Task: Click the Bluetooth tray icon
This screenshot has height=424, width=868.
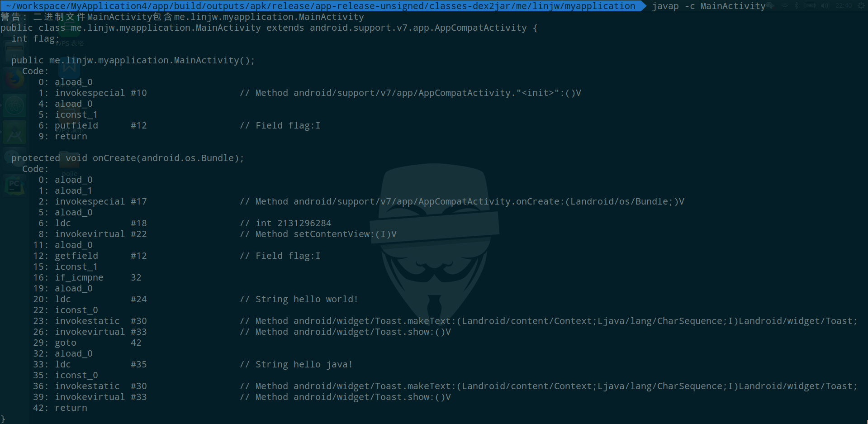Action: coord(797,6)
